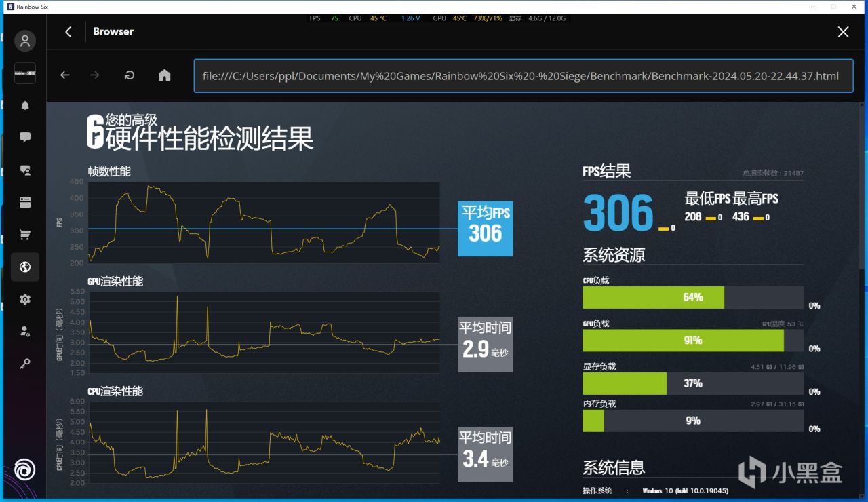Open the Rainbow Six game thumbnail in sidebar
Image resolution: width=868 pixels, height=502 pixels.
pos(25,73)
